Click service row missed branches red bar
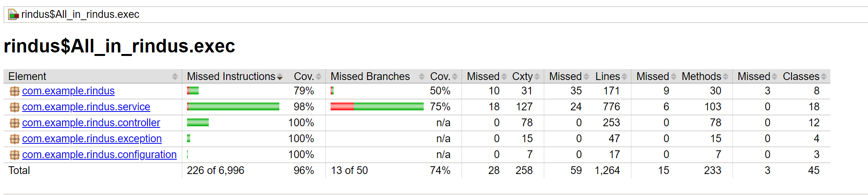Viewport: 868px width, 195px height. tap(342, 106)
